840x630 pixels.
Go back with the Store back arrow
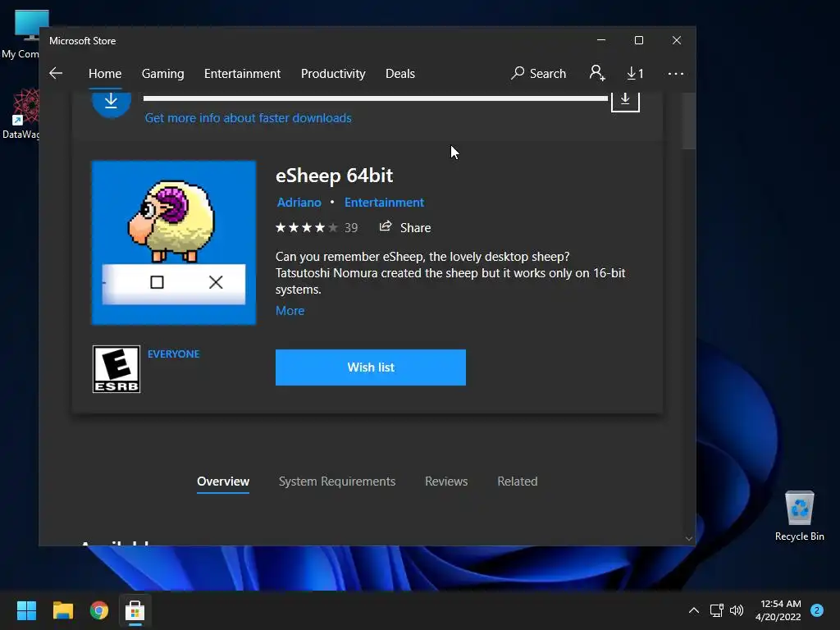click(x=56, y=73)
